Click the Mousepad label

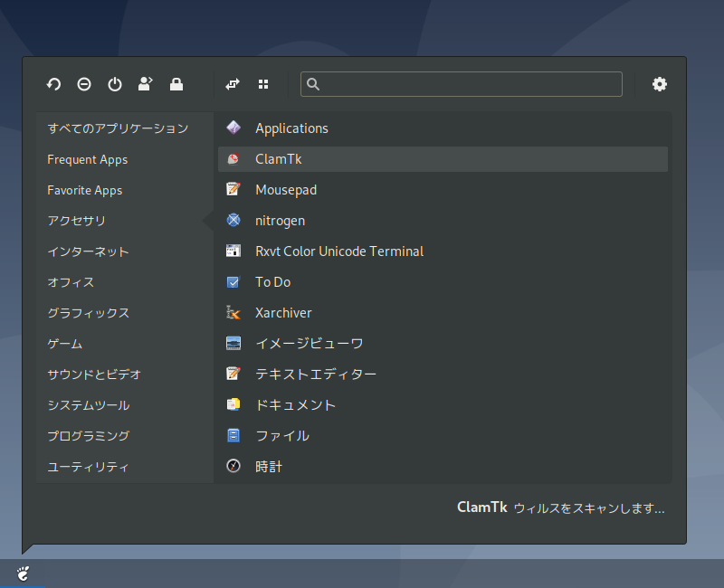point(286,190)
